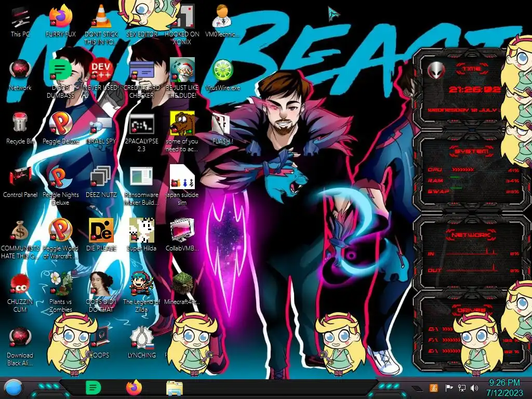Viewport: 532px width, 399px height.
Task: Open the money bag COMMUNISTS HATE THIS icon
Action: pyautogui.click(x=20, y=239)
